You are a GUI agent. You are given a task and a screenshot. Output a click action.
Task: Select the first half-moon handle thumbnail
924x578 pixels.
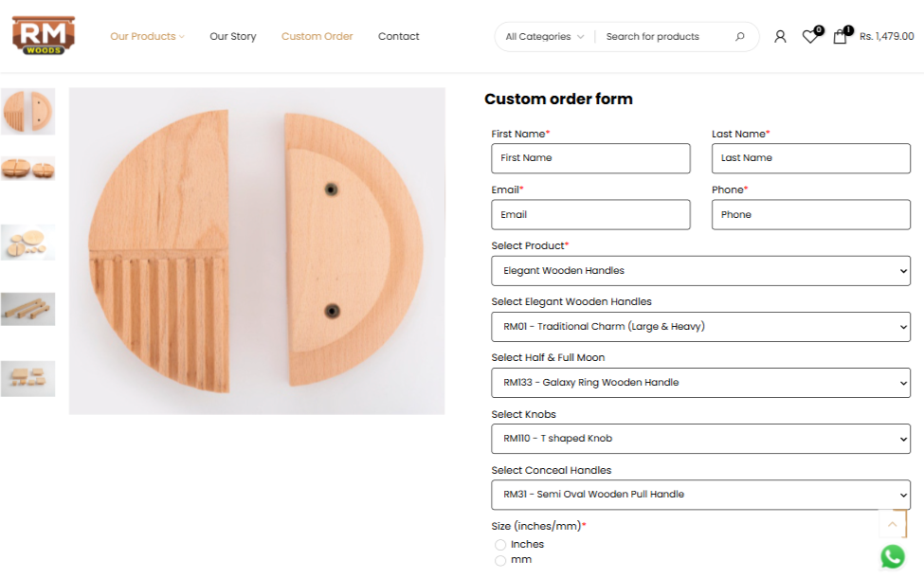pyautogui.click(x=27, y=112)
